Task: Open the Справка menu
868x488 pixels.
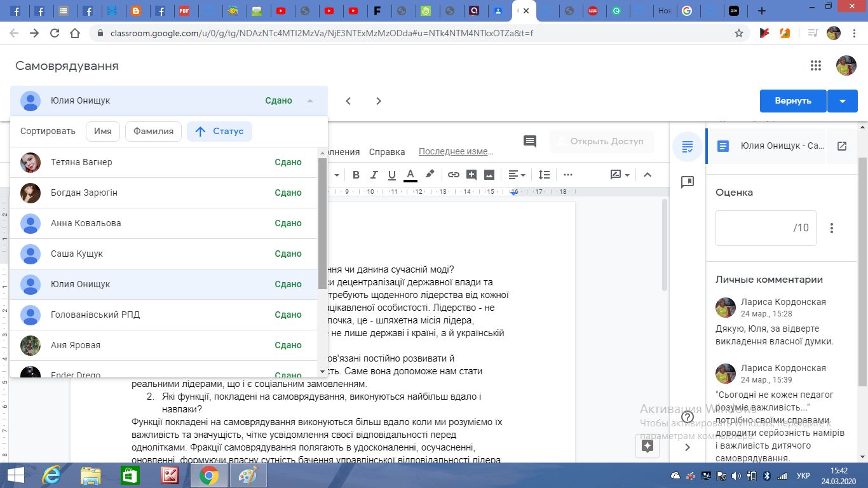Action: click(x=387, y=152)
